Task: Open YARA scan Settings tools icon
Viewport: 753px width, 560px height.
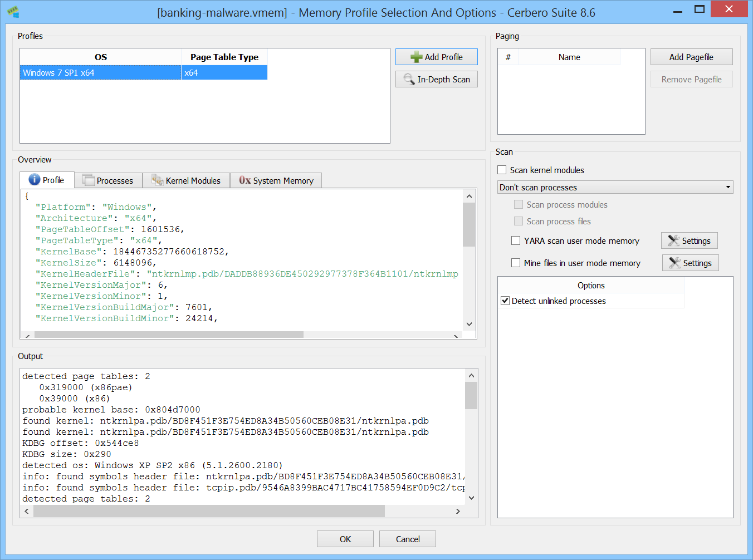Action: click(x=673, y=240)
